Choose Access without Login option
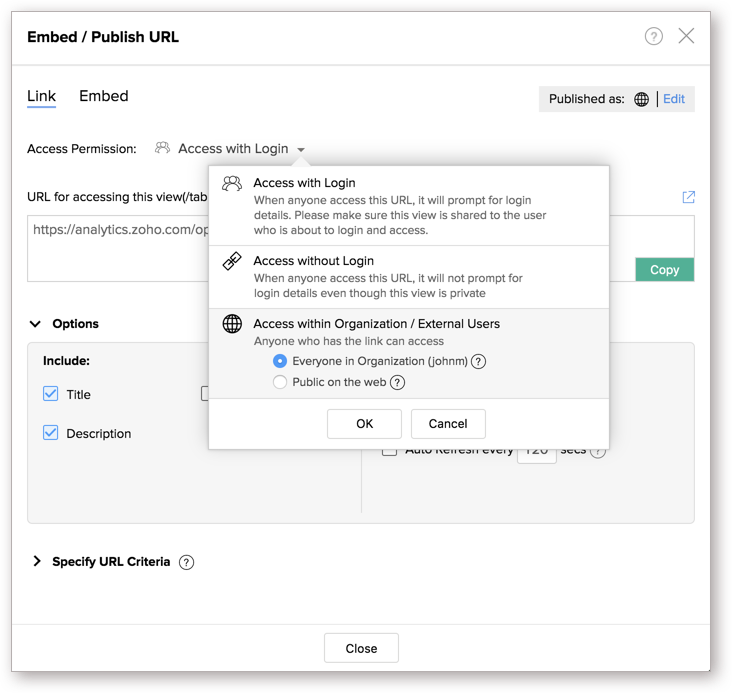 click(x=314, y=261)
